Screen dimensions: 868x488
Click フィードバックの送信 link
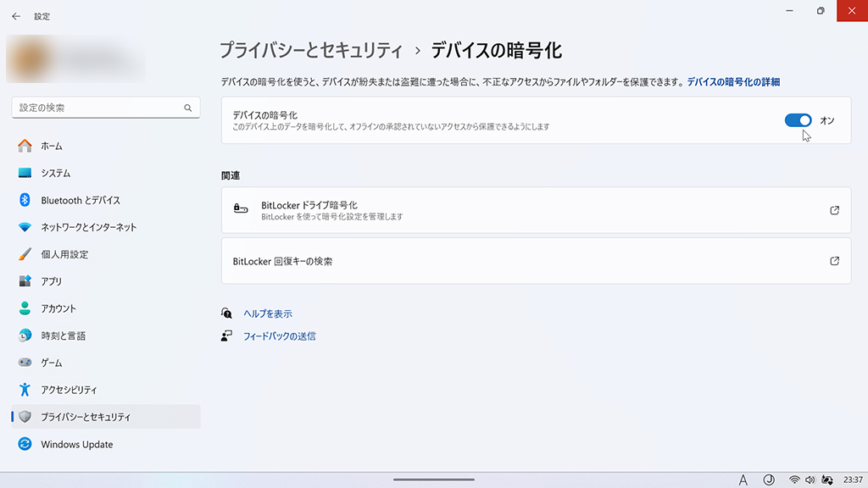click(x=280, y=335)
